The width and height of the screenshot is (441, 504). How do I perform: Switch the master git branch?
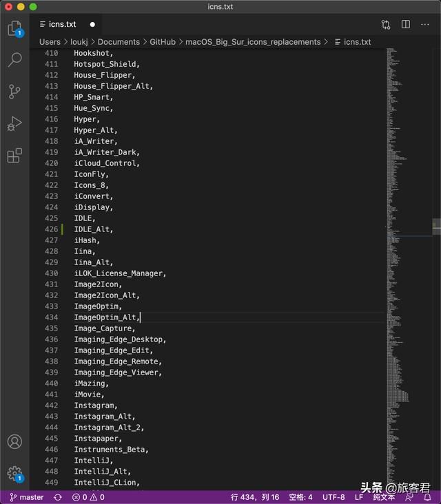click(x=27, y=497)
